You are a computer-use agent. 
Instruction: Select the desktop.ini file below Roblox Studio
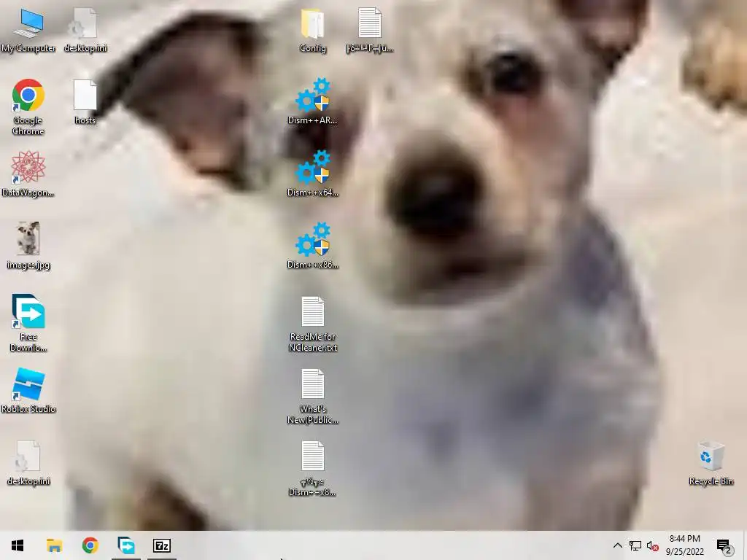28,463
